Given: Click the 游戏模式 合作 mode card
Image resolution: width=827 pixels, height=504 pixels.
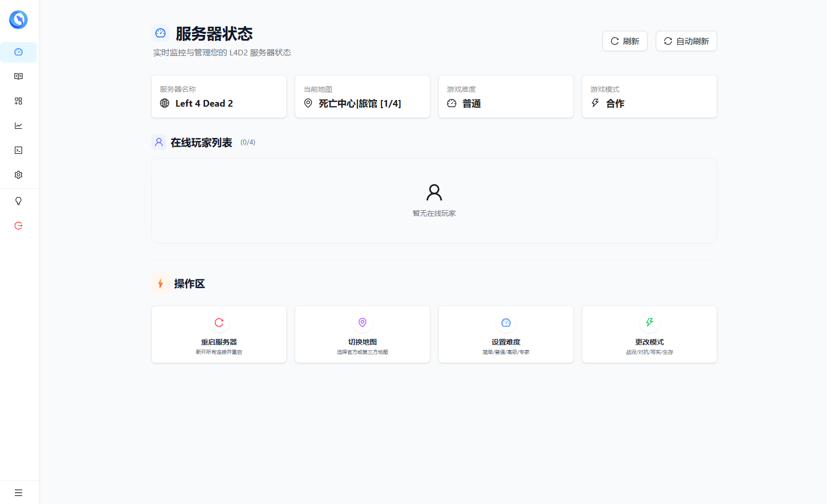Looking at the screenshot, I should click(x=650, y=96).
